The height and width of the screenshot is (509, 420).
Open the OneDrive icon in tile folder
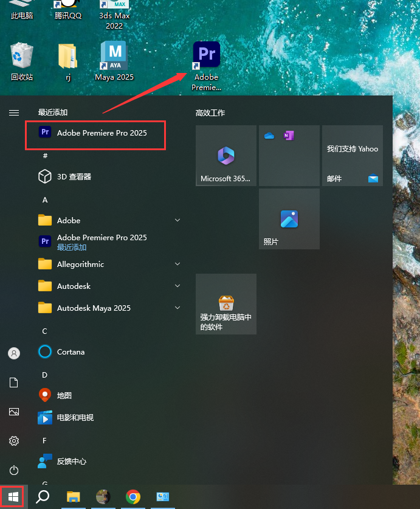(269, 136)
